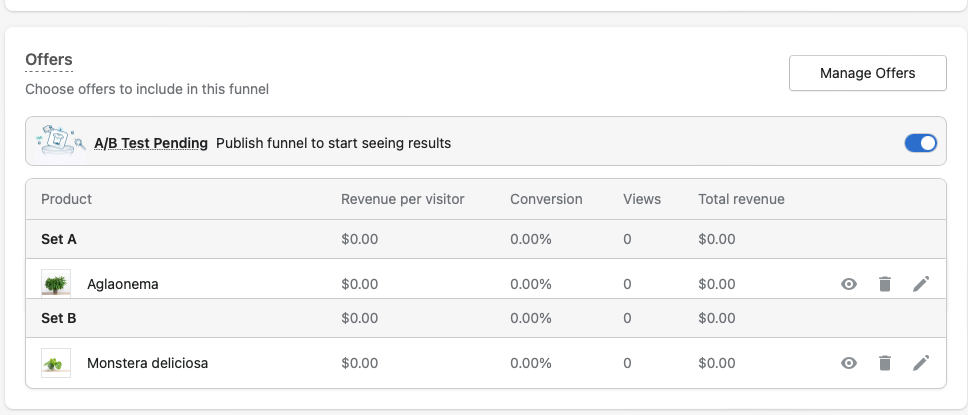
Task: Click the Total revenue column header
Action: tap(741, 199)
